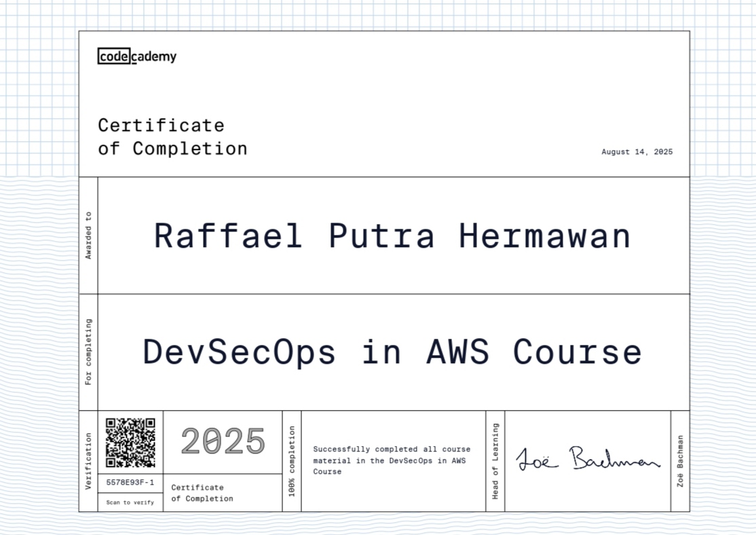756x535 pixels.
Task: Select the certificate ID 5578E93F-1
Action: (x=130, y=483)
